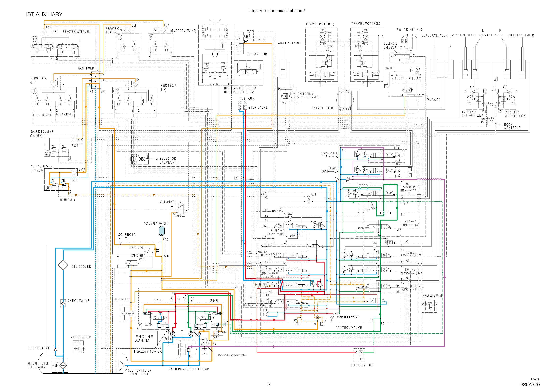Click the page code 6S6AS00
Screen dimensions: 555x392
pos(530,385)
